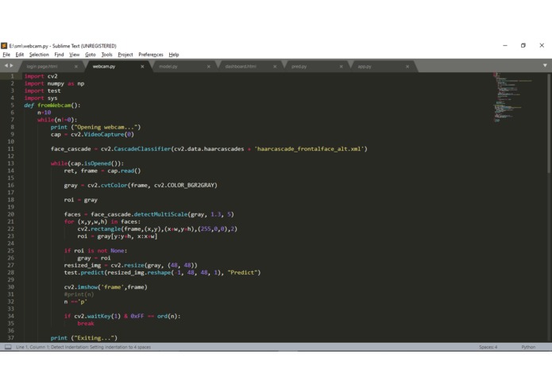552x392 pixels.
Task: Close the dashboard.html tab
Action: pos(275,67)
